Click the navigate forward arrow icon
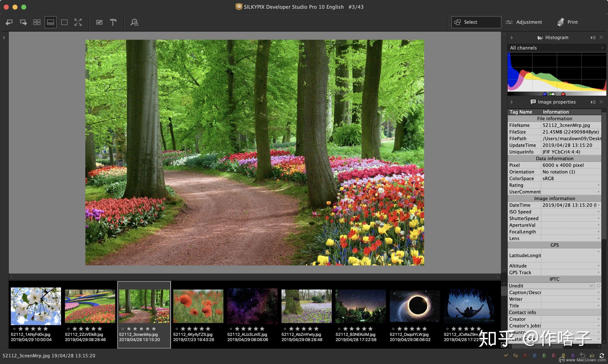 click(23, 22)
